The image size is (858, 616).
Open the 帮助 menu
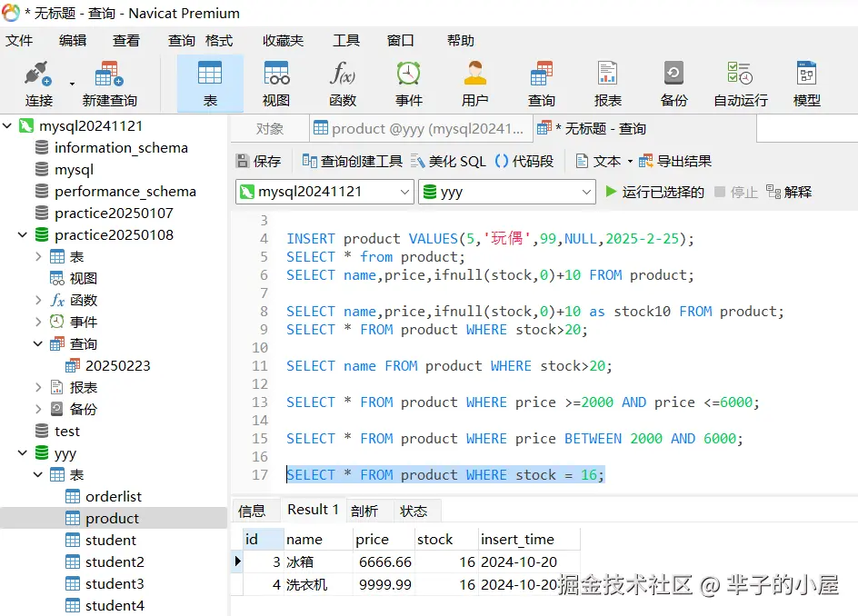click(460, 41)
